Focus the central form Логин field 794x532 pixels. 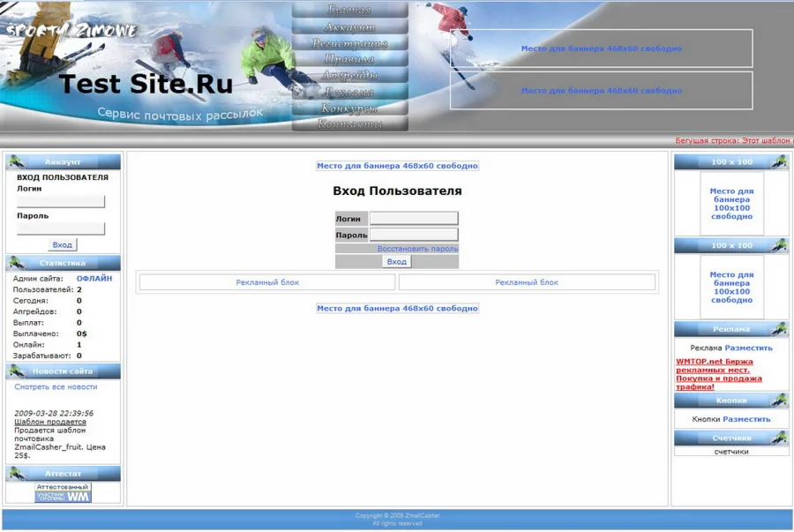pyautogui.click(x=414, y=218)
